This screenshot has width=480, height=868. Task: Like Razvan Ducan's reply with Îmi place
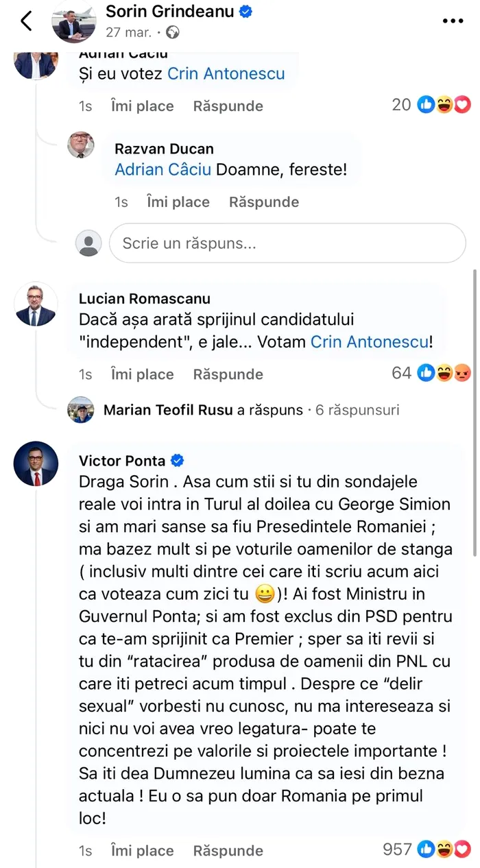click(178, 202)
